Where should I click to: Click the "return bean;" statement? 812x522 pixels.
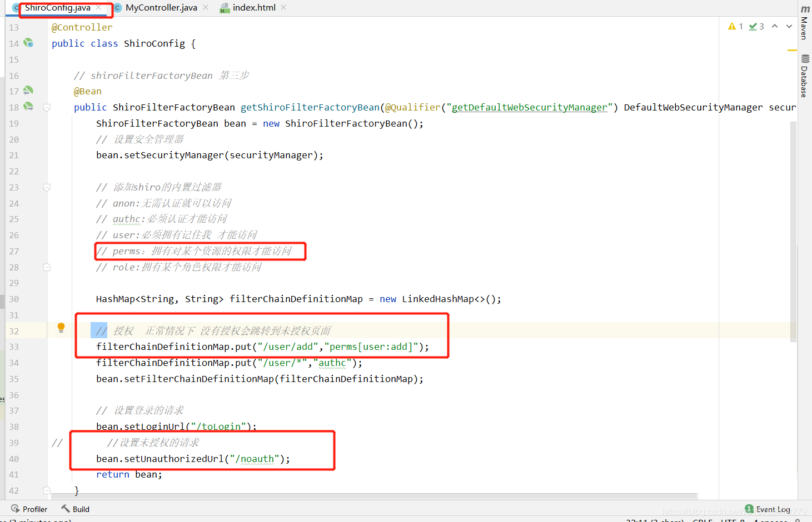(129, 474)
